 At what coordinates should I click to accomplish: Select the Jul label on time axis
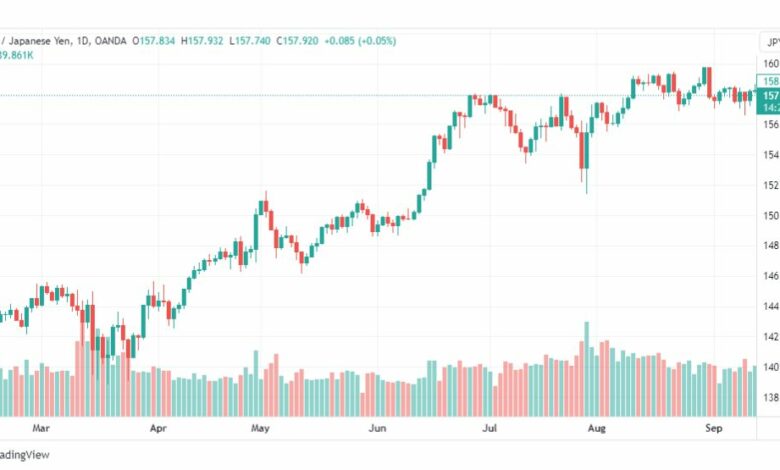tap(489, 428)
